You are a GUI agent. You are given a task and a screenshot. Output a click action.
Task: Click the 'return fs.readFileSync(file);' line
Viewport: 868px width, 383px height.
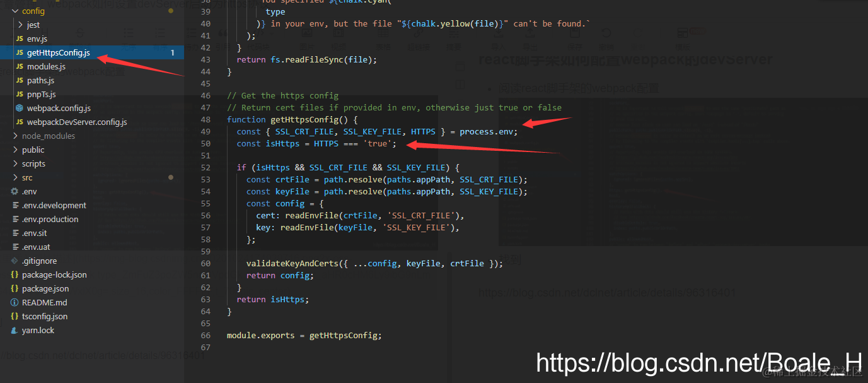(306, 60)
